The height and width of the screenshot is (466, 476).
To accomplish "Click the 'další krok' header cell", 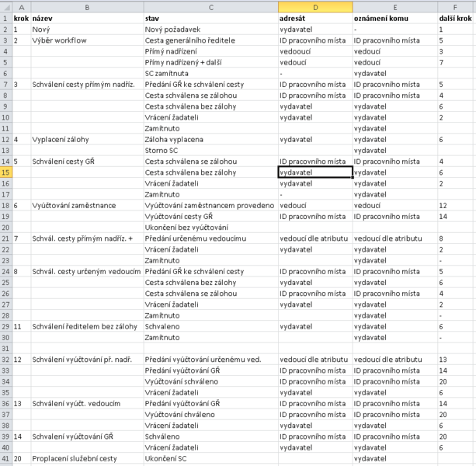I will click(x=455, y=19).
